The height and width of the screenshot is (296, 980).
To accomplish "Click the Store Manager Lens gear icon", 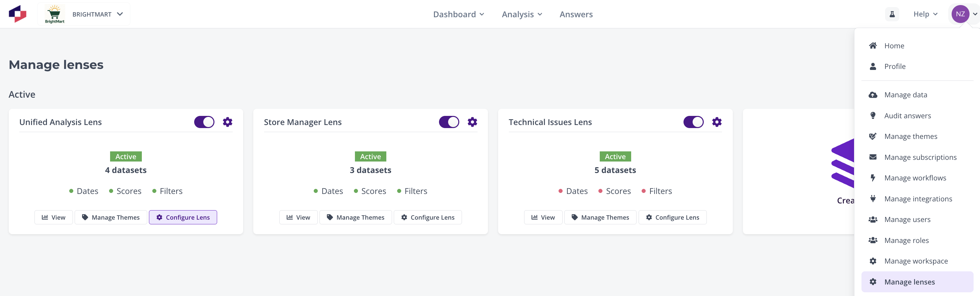I will coord(472,122).
